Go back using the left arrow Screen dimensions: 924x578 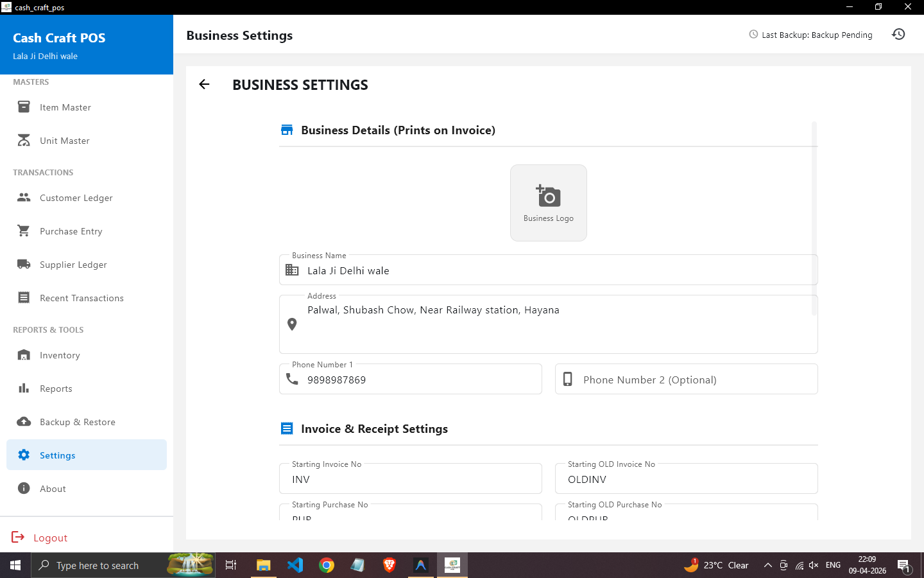[204, 84]
